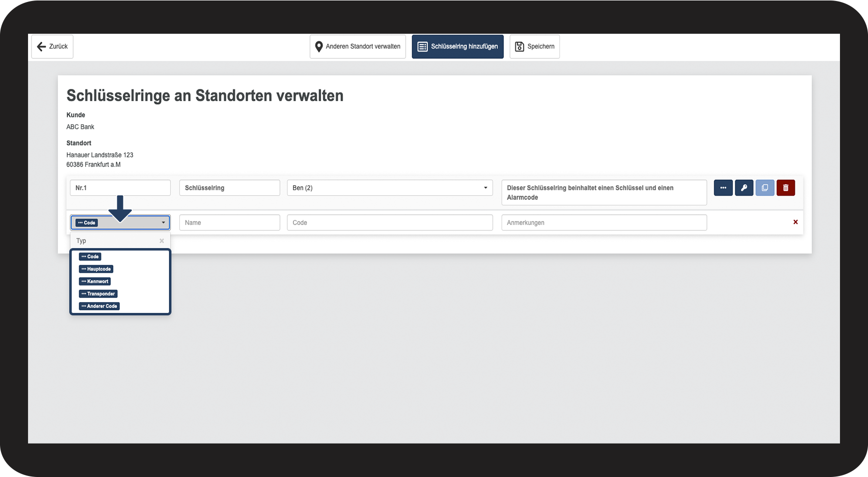Click Schlüsselring hinzufügen button
Image resolution: width=868 pixels, height=477 pixels.
click(457, 47)
